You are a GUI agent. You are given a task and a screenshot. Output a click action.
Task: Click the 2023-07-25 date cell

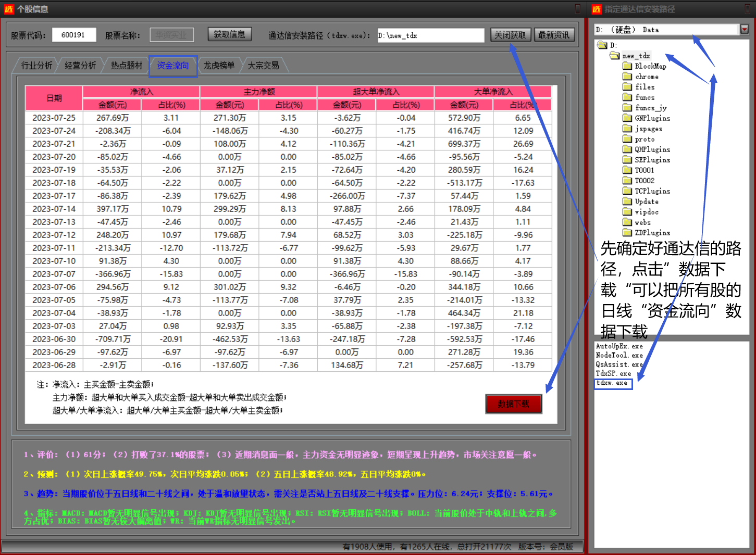(x=54, y=118)
